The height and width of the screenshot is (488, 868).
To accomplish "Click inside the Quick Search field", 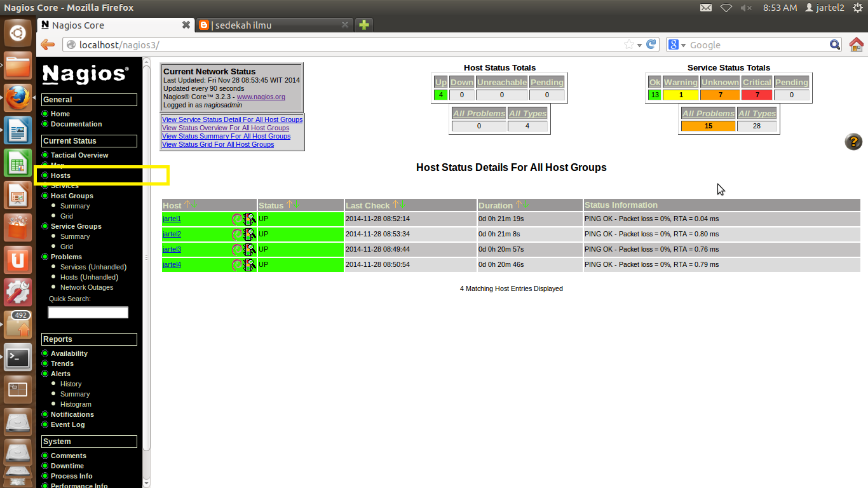I will (x=88, y=312).
